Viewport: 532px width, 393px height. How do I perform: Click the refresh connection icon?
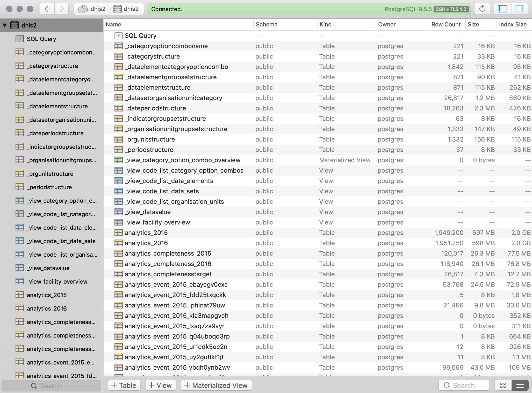pos(482,9)
